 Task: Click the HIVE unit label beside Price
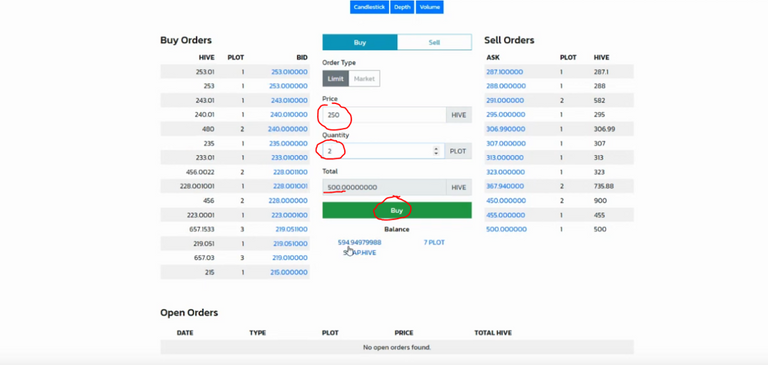click(x=459, y=115)
